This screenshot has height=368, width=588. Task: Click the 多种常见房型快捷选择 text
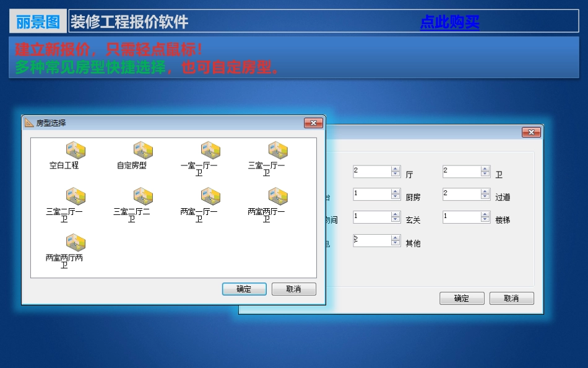pos(90,68)
